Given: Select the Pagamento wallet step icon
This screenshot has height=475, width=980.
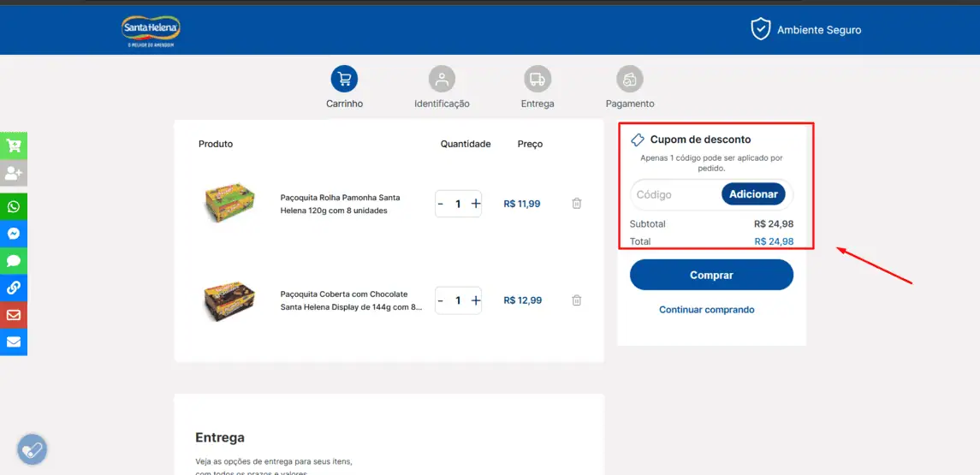Looking at the screenshot, I should coord(630,79).
